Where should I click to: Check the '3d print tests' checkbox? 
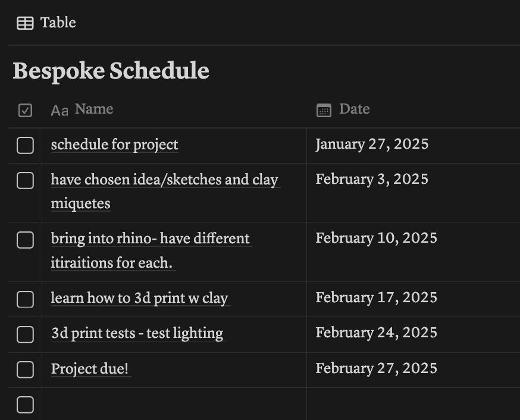pyautogui.click(x=25, y=334)
